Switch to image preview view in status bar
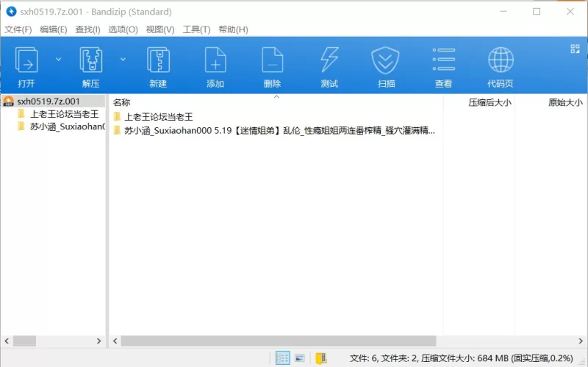 coord(300,358)
